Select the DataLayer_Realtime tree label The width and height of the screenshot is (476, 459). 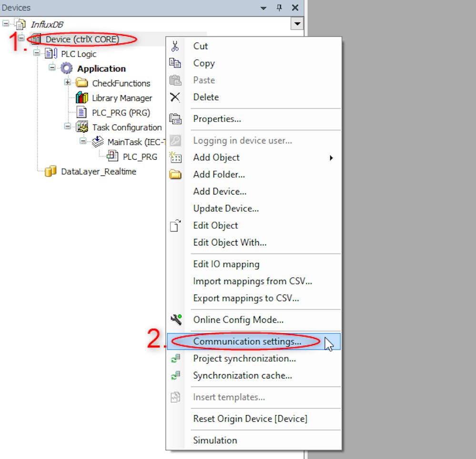tap(99, 172)
